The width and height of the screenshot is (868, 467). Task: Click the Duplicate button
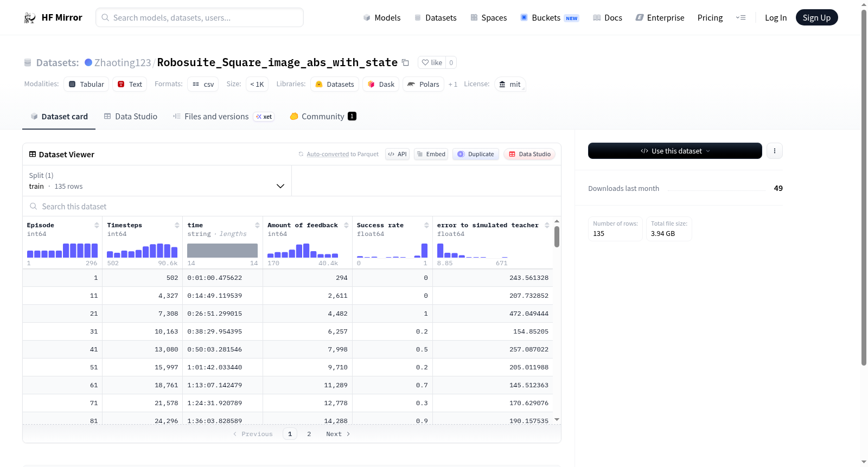pos(476,154)
